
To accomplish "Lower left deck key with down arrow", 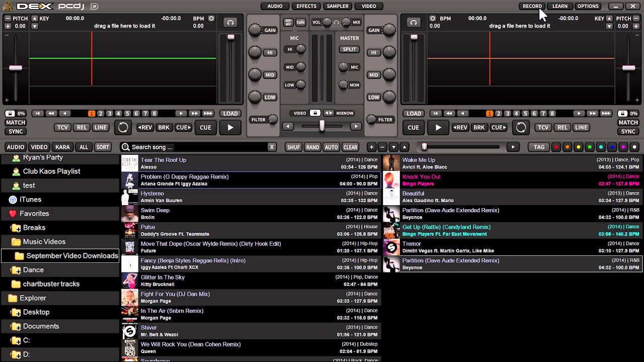I will coord(34,26).
